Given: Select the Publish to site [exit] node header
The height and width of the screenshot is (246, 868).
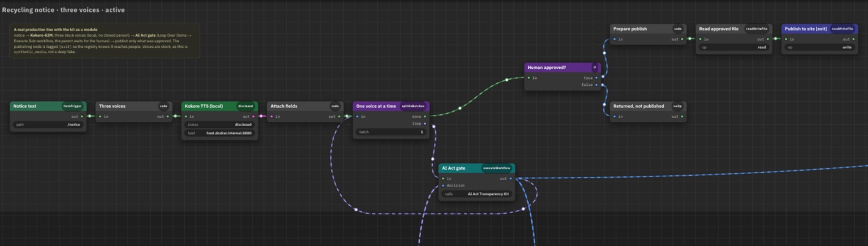Looking at the screenshot, I should (819, 29).
